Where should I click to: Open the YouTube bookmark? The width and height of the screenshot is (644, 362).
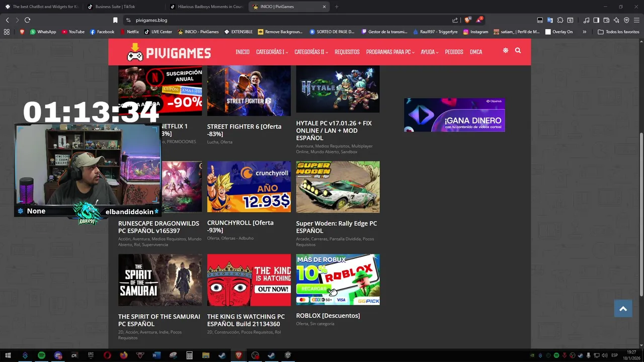tap(73, 32)
